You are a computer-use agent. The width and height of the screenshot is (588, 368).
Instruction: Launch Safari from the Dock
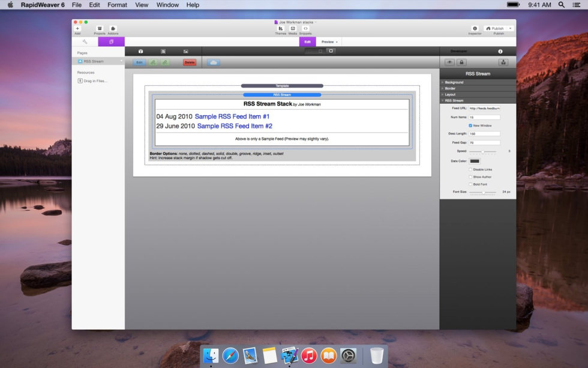[230, 355]
